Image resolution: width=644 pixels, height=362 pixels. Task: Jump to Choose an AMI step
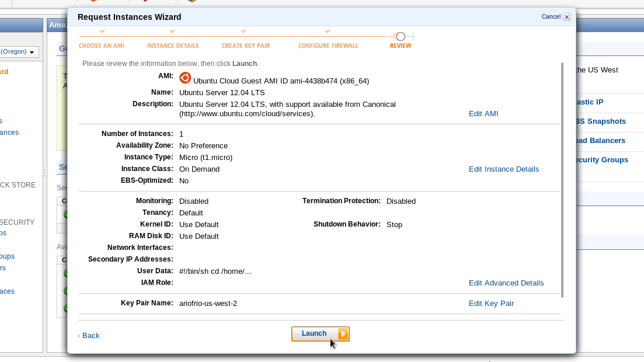(102, 46)
